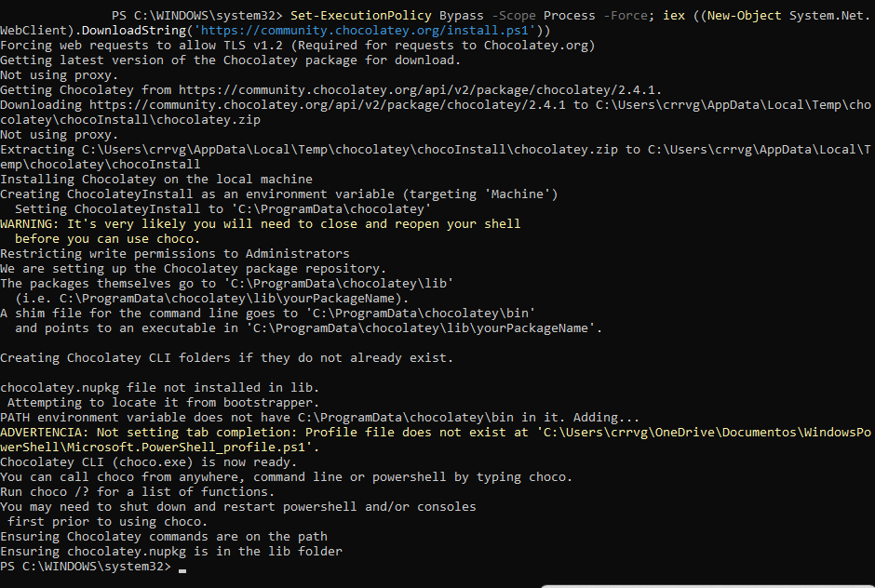
Task: Click the white popup edge at bottom right
Action: point(707,585)
